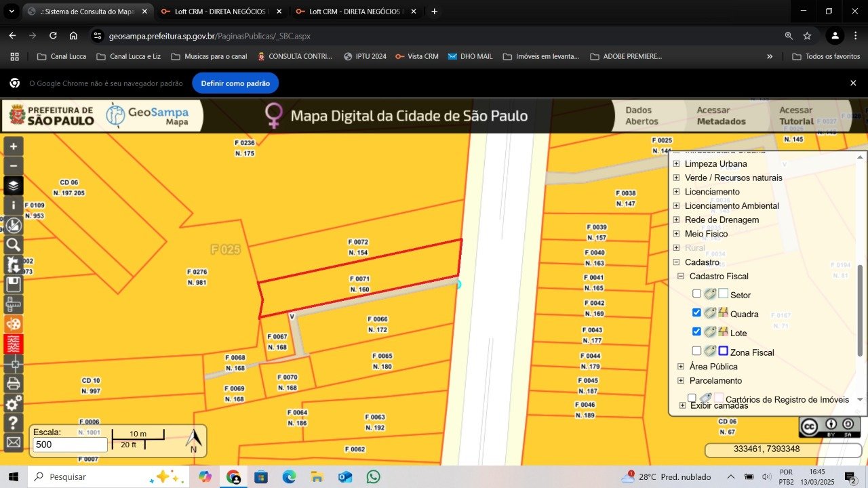Open the layers stack tool
This screenshot has width=868, height=488.
click(14, 185)
